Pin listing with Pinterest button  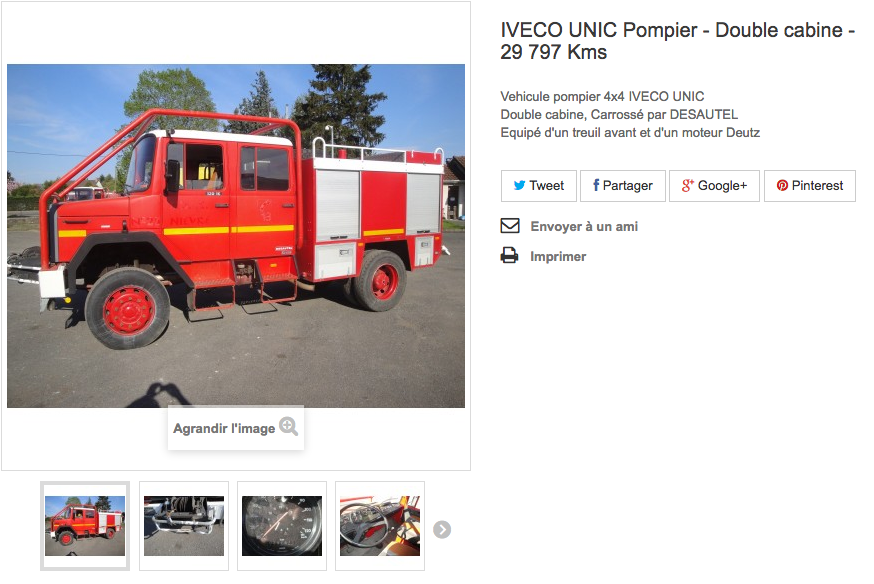(809, 186)
